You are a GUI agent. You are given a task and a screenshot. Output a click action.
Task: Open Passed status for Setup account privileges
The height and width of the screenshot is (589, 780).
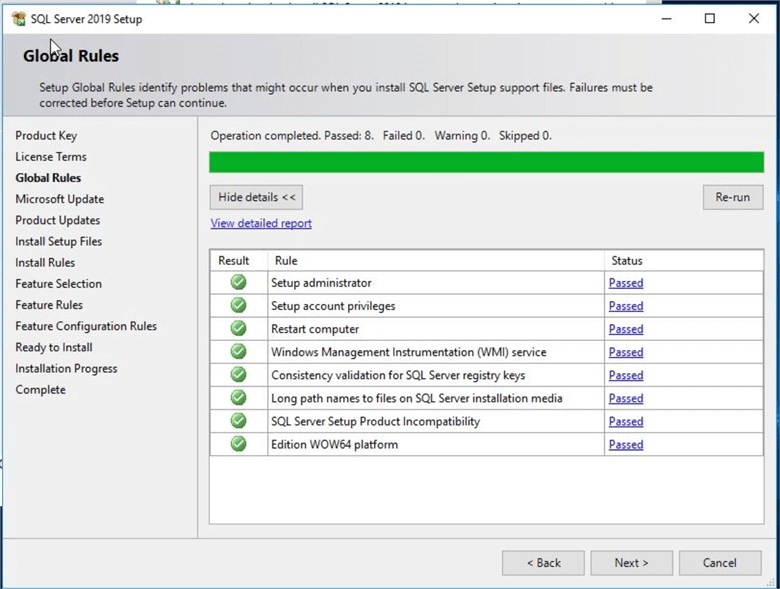click(x=626, y=306)
